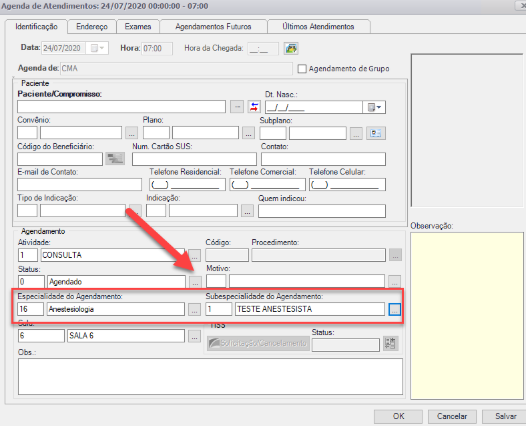Toggle Agendamento de Grupo checkbox
The width and height of the screenshot is (526, 426).
[x=302, y=69]
